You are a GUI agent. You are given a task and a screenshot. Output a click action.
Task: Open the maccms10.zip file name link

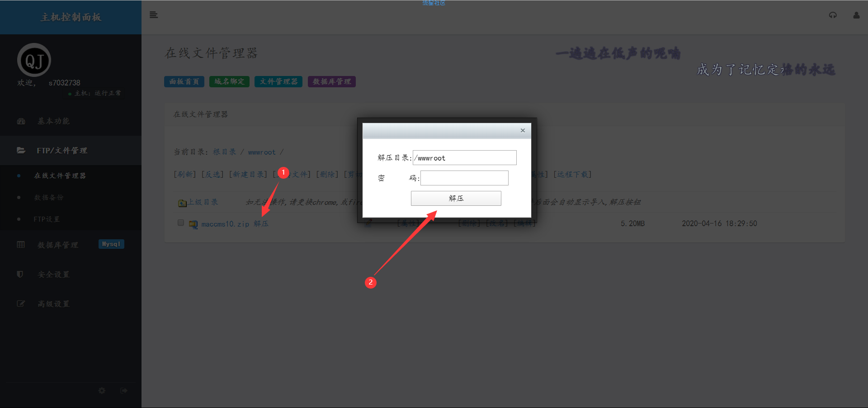(225, 224)
